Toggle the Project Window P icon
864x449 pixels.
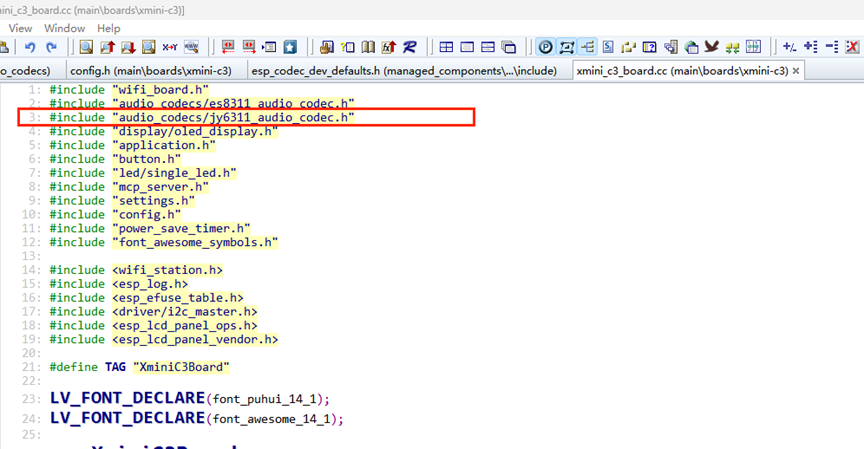pyautogui.click(x=546, y=47)
